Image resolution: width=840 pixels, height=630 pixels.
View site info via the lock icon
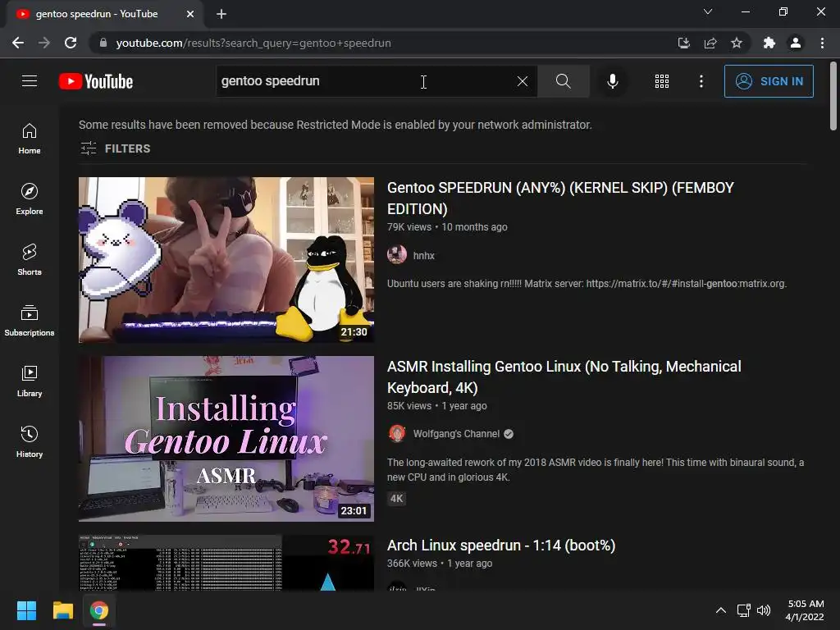tap(103, 43)
